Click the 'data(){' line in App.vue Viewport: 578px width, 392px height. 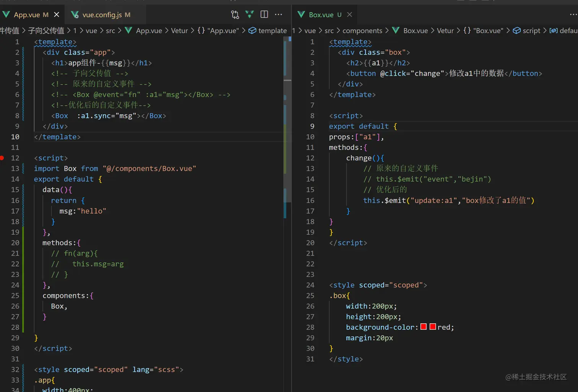pos(57,190)
